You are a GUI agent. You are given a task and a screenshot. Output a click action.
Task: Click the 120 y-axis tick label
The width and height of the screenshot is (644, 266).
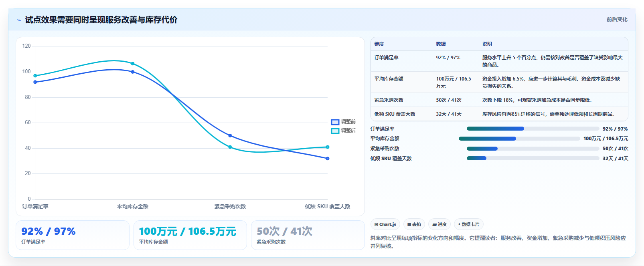click(26, 46)
